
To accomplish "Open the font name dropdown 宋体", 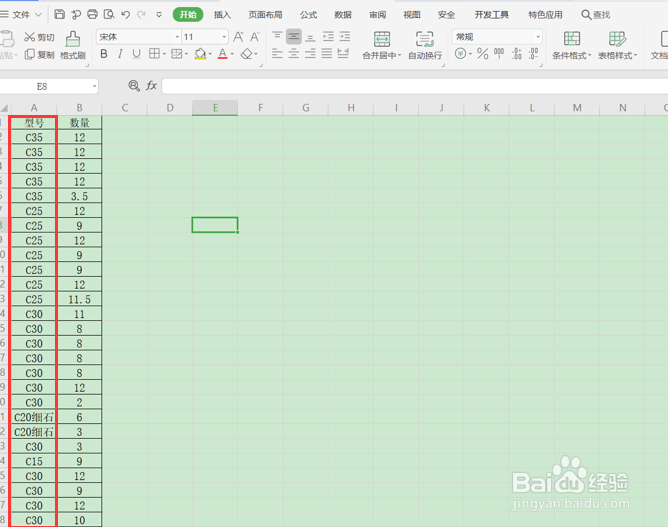I will pyautogui.click(x=177, y=37).
